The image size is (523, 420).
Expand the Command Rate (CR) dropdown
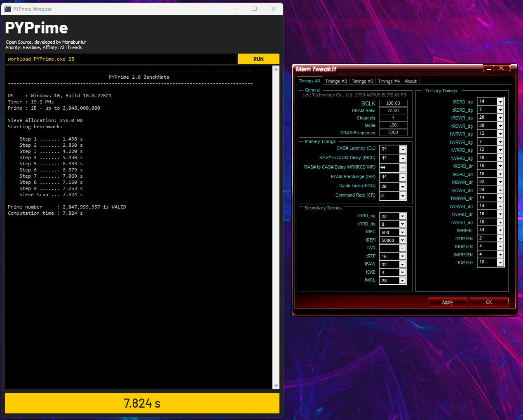click(x=403, y=196)
